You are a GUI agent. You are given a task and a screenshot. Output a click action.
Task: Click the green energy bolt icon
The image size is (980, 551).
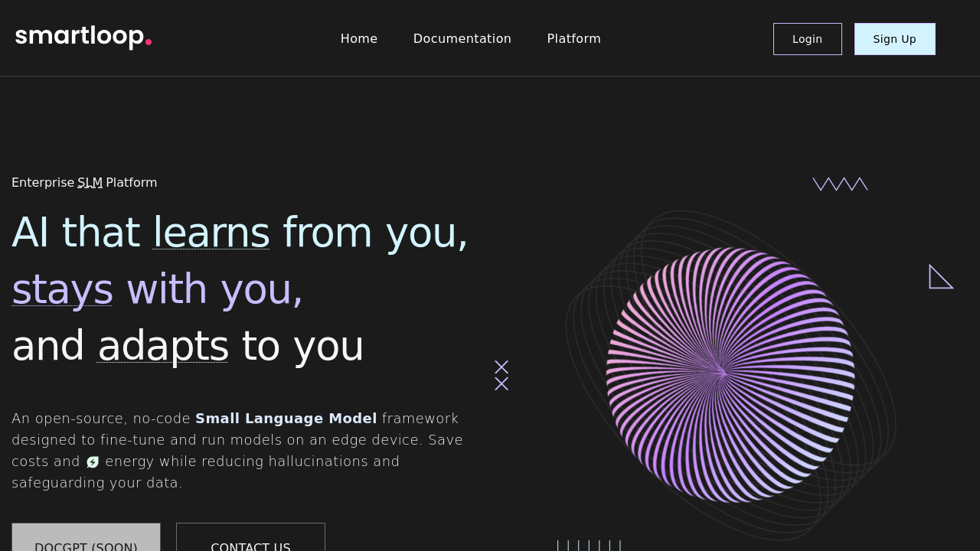(92, 461)
